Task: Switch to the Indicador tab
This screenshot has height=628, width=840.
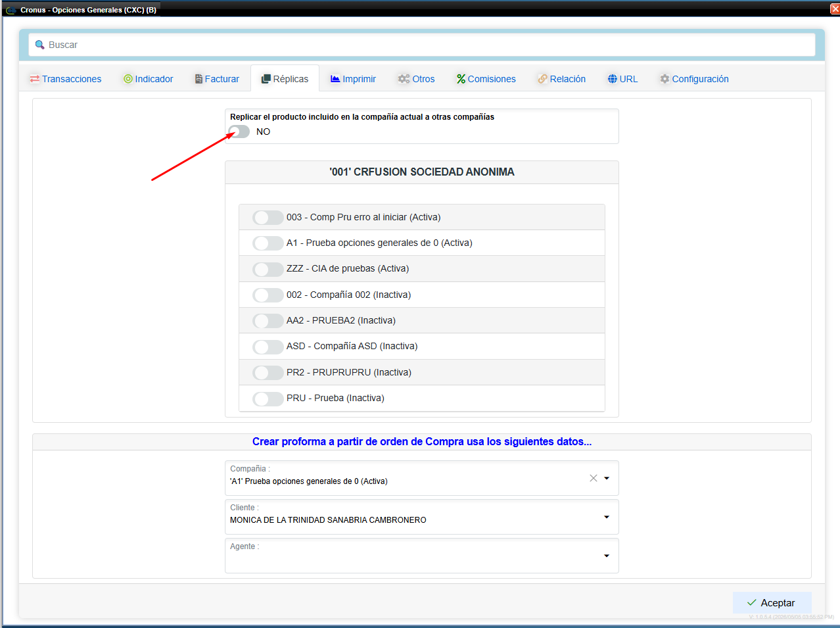Action: 148,79
